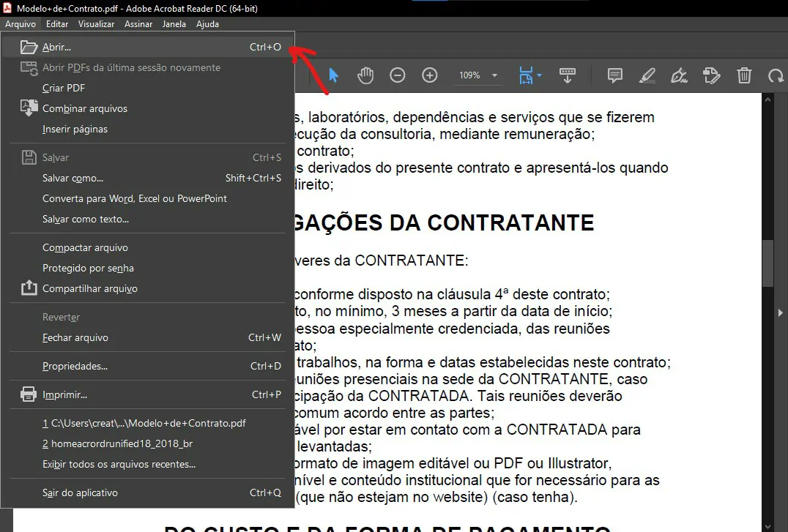Viewport: 788px width, 532px height.
Task: Open the Arquivo menu
Action: [x=21, y=23]
